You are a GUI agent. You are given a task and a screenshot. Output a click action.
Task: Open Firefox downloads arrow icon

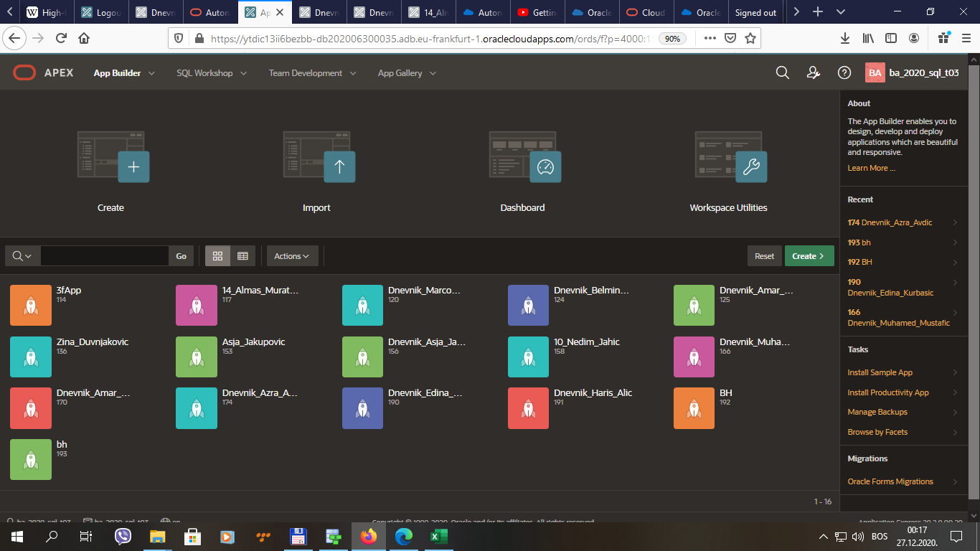(845, 38)
